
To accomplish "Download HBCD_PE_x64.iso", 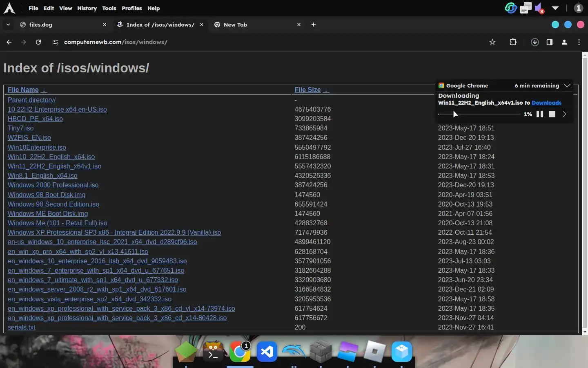I will tap(35, 119).
